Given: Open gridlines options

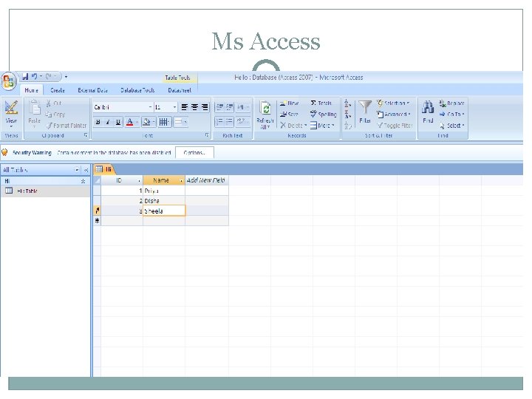Looking at the screenshot, I should pos(163,122).
